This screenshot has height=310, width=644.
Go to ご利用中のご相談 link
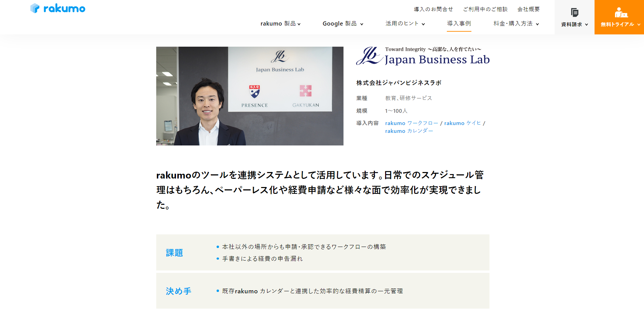(x=485, y=9)
